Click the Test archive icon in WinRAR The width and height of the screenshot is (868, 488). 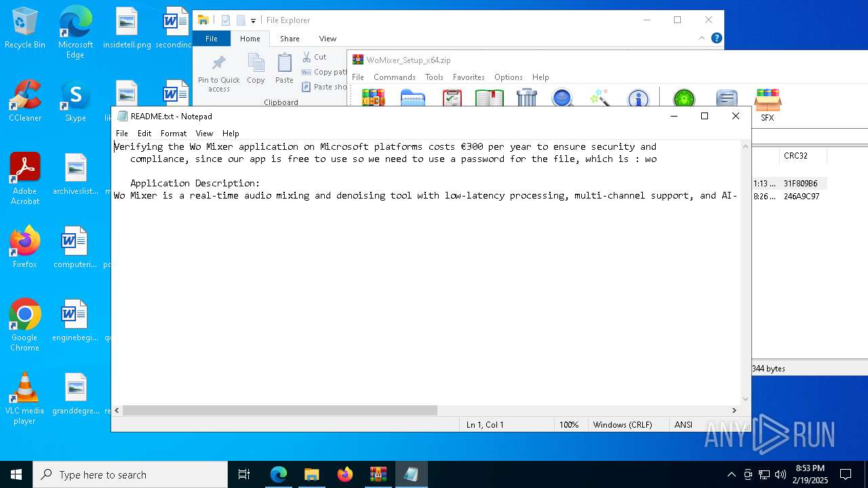pyautogui.click(x=452, y=98)
